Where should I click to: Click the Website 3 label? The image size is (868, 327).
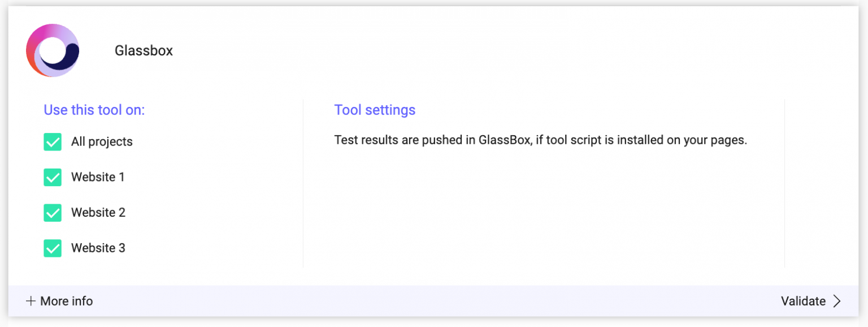click(98, 248)
